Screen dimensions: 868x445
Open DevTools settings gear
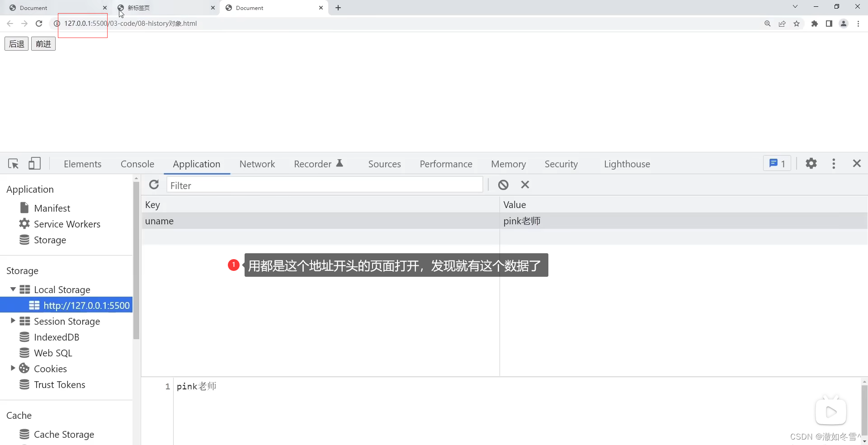click(x=811, y=163)
